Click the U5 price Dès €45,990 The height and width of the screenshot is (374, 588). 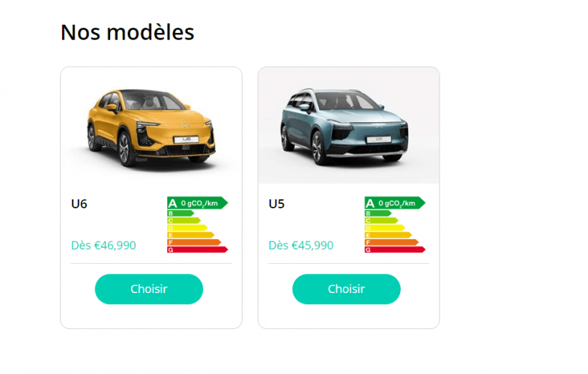tap(301, 245)
